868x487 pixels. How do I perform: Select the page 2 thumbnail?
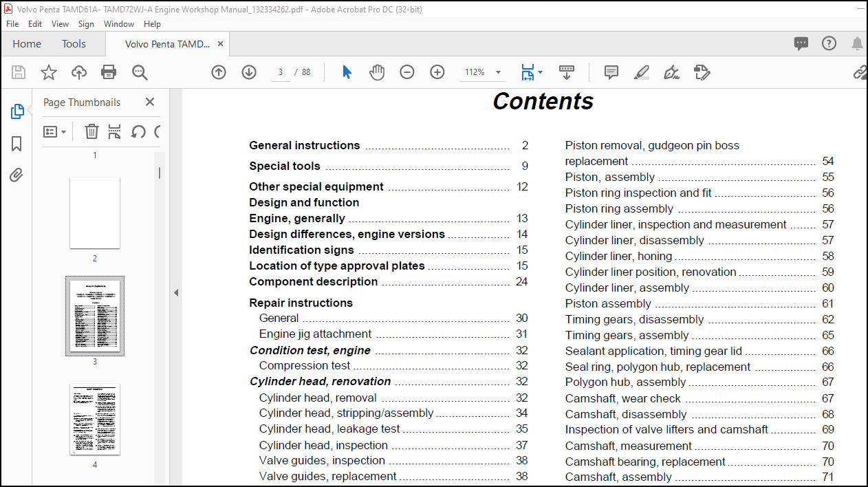[x=95, y=213]
